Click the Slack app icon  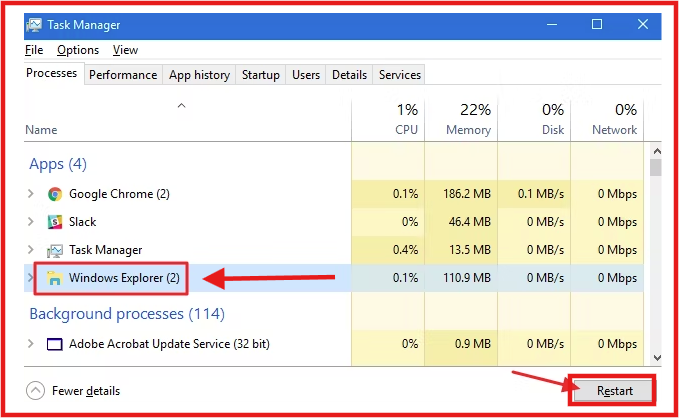point(55,222)
